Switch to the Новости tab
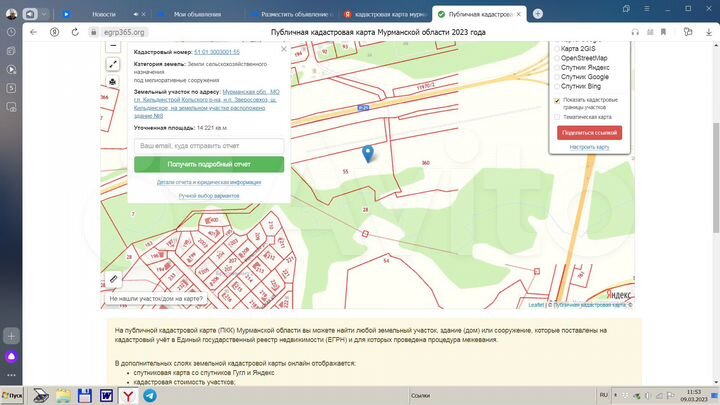 pyautogui.click(x=104, y=14)
